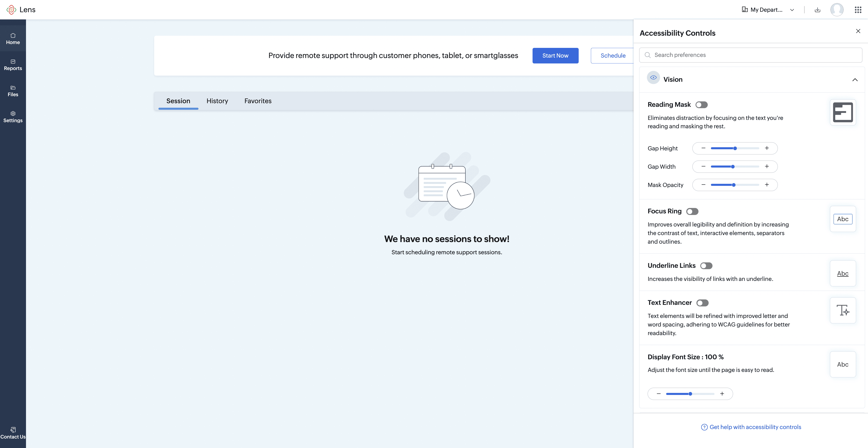Enable the Reading Mask toggle
The height and width of the screenshot is (448, 868).
pyautogui.click(x=702, y=105)
